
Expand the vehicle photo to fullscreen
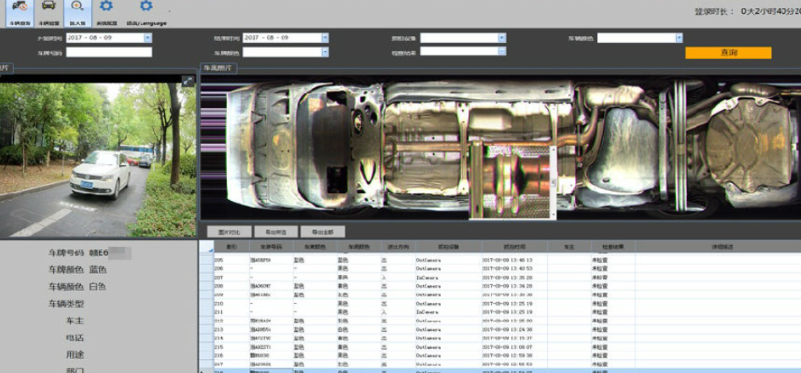188,81
